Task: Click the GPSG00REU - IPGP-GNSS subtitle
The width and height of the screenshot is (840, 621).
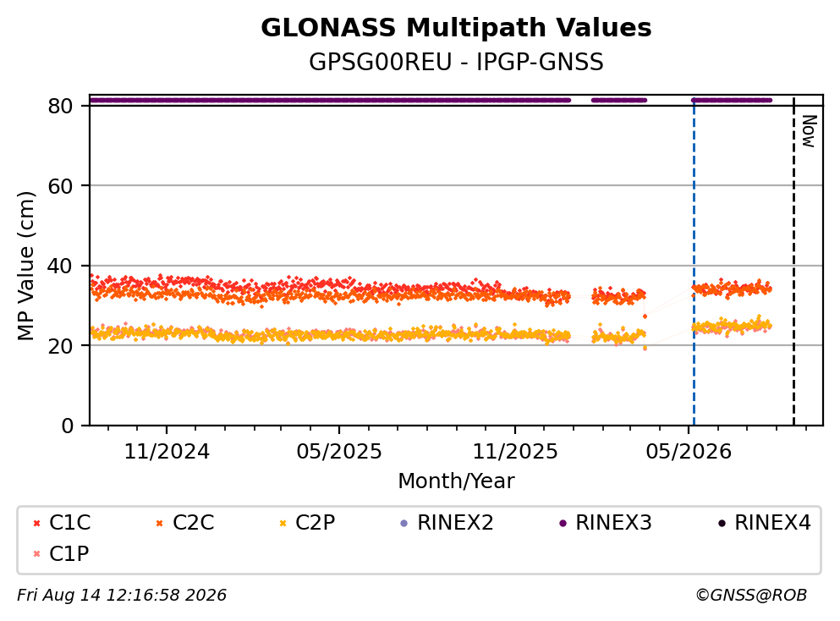Action: pos(456,62)
